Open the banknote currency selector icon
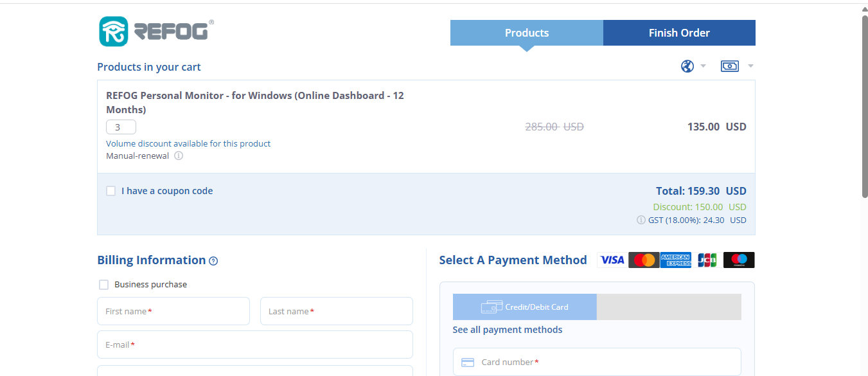 [x=730, y=66]
